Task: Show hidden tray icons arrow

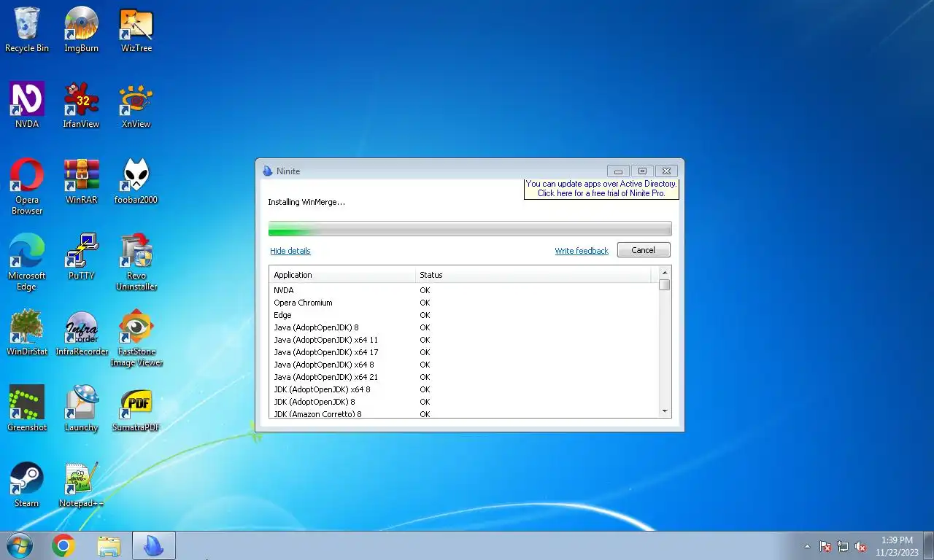Action: [x=807, y=546]
